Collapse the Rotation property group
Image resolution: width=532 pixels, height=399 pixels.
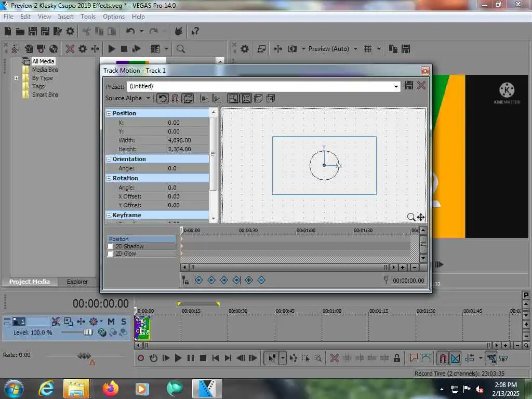[109, 179]
